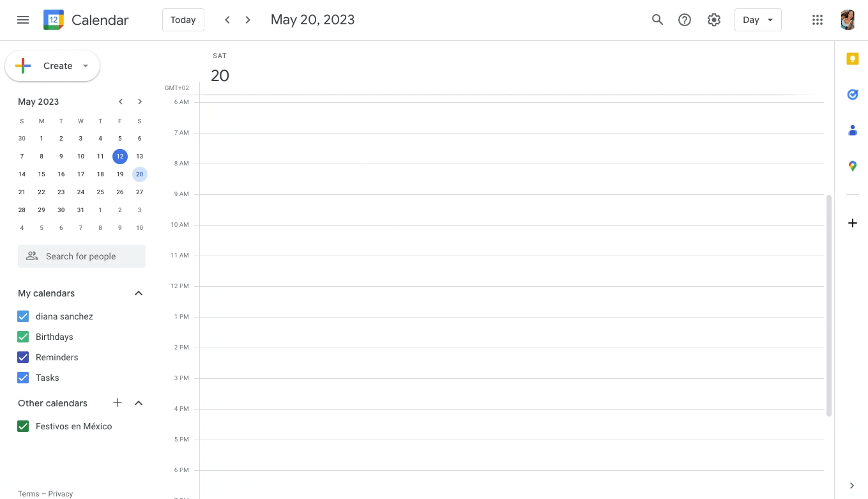The height and width of the screenshot is (499, 868).
Task: Open the Create event button
Action: 52,66
